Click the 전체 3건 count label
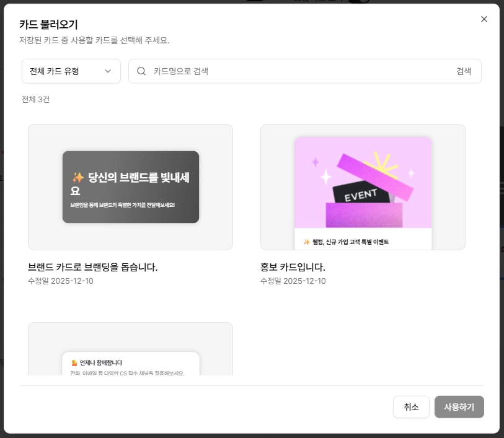504x438 pixels. point(35,100)
